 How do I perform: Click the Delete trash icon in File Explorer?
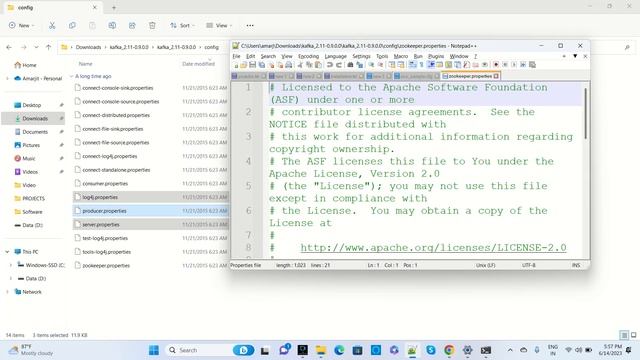(x=152, y=25)
